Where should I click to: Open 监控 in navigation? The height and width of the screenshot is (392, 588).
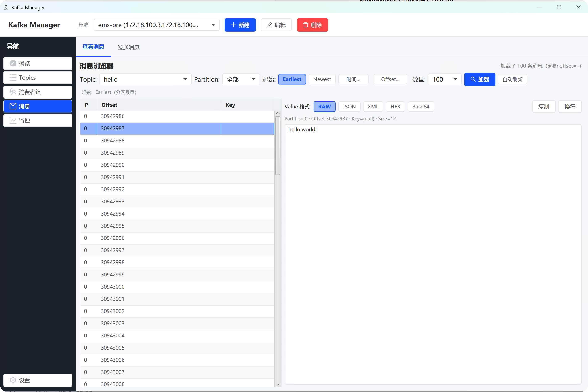coord(38,121)
